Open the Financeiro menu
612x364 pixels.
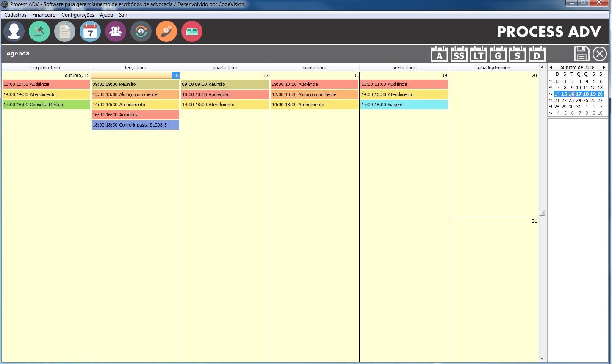pyautogui.click(x=44, y=15)
